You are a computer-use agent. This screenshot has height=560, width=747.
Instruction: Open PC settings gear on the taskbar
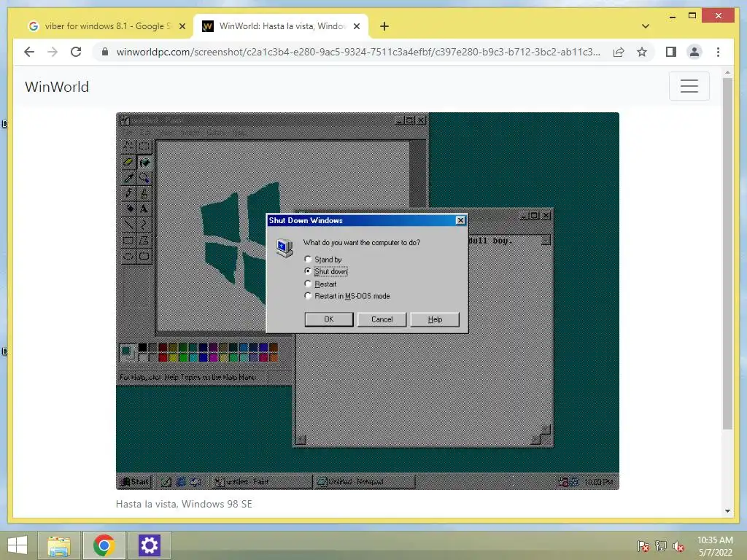tap(149, 545)
